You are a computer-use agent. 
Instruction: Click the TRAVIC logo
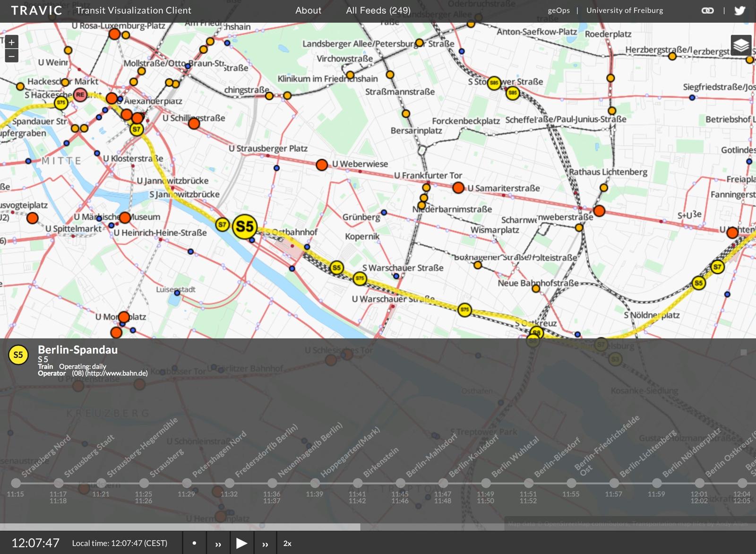click(36, 10)
